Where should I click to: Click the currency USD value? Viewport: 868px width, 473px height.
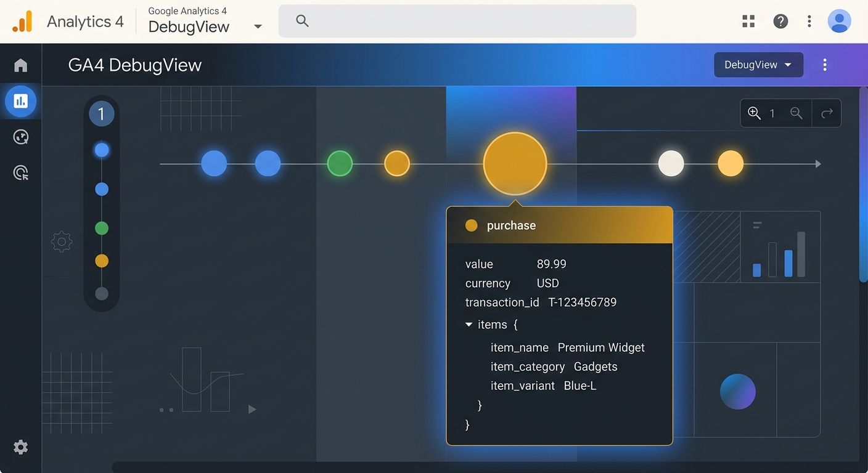(547, 283)
